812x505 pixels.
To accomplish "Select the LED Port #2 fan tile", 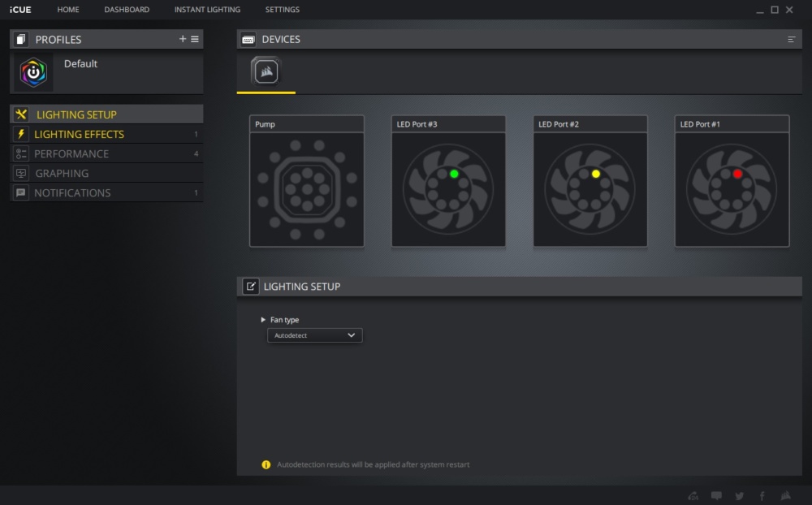I will point(590,181).
